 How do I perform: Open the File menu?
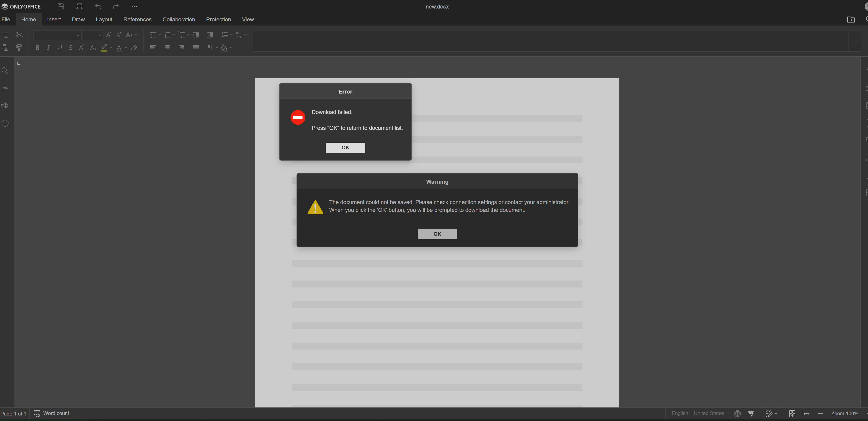tap(6, 20)
